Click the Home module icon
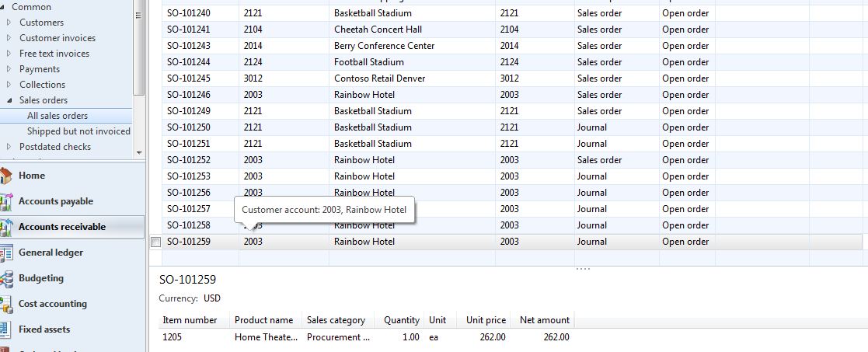 click(6, 176)
